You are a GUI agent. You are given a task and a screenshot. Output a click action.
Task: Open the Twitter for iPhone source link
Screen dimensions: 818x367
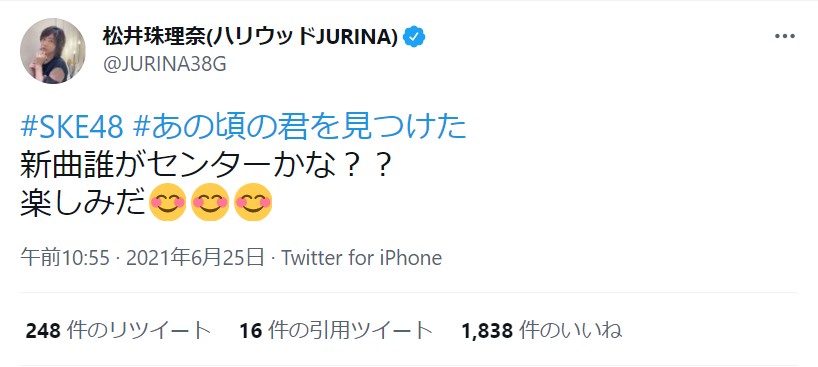point(362,258)
